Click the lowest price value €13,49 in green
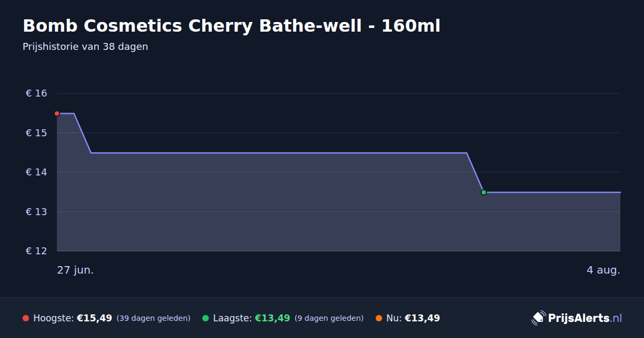The height and width of the screenshot is (338, 644). pyautogui.click(x=272, y=318)
